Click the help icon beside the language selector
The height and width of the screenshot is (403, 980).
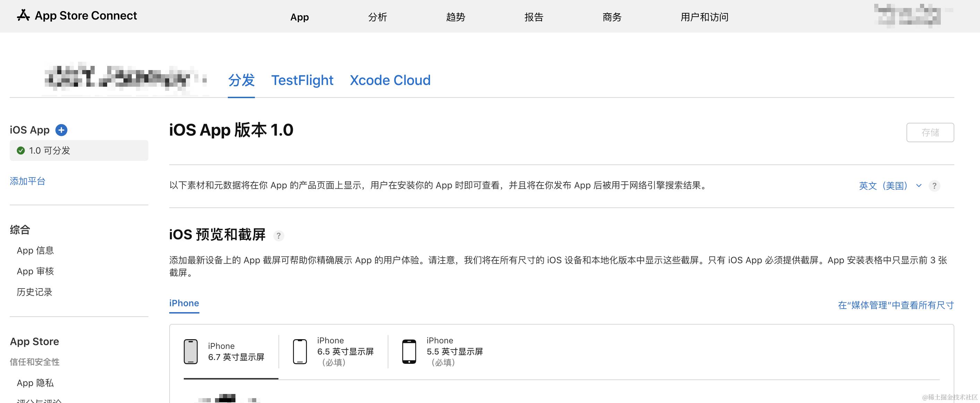click(x=934, y=186)
